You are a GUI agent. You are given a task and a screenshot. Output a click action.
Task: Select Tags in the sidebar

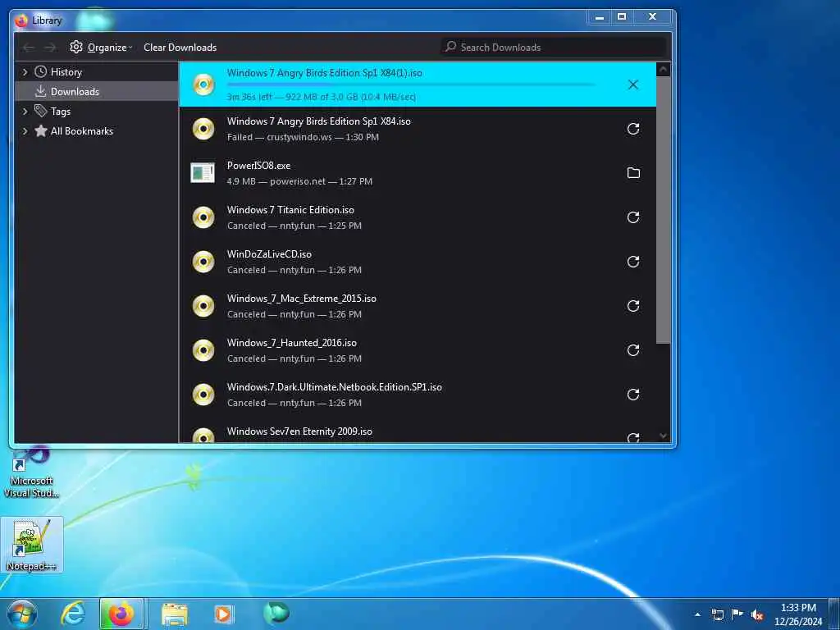point(61,112)
